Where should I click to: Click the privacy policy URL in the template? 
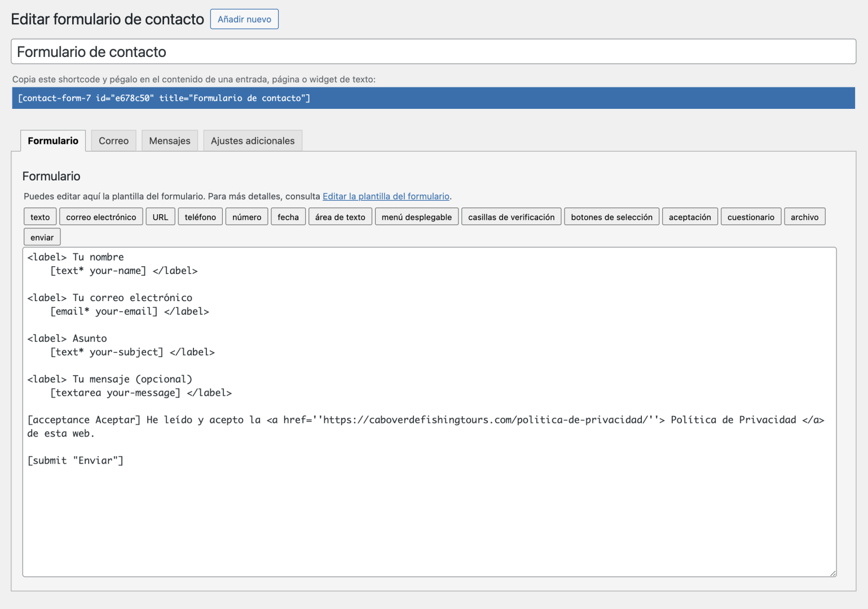point(486,420)
